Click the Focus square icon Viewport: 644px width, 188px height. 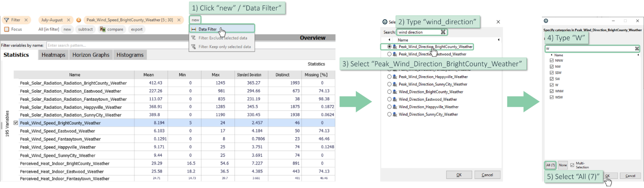click(6, 30)
